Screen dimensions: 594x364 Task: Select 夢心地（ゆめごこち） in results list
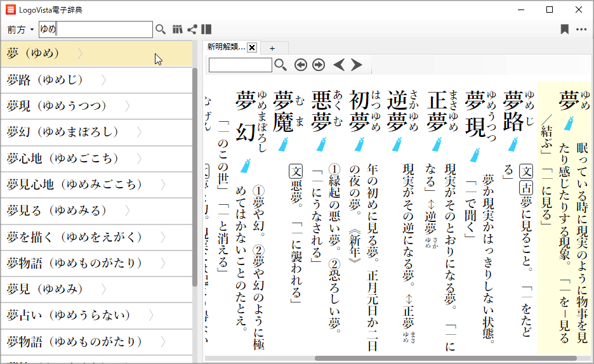(65, 158)
